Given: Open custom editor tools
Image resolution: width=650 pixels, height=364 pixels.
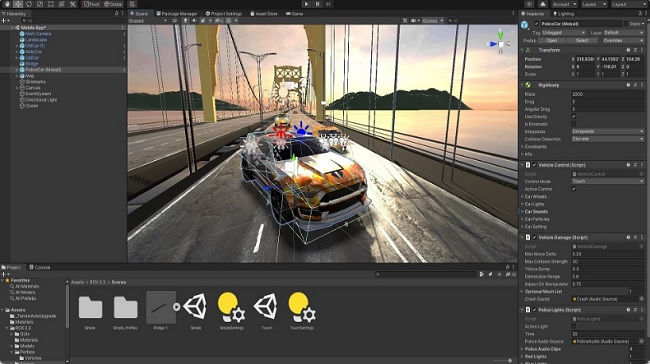Looking at the screenshot, I should 73,4.
